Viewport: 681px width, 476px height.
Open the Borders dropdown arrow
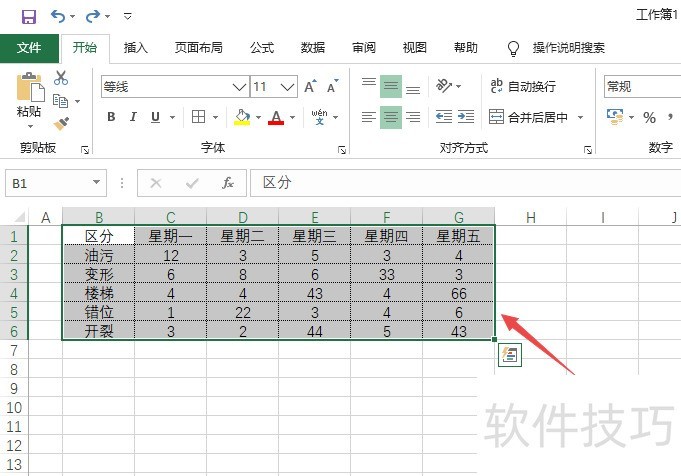215,117
